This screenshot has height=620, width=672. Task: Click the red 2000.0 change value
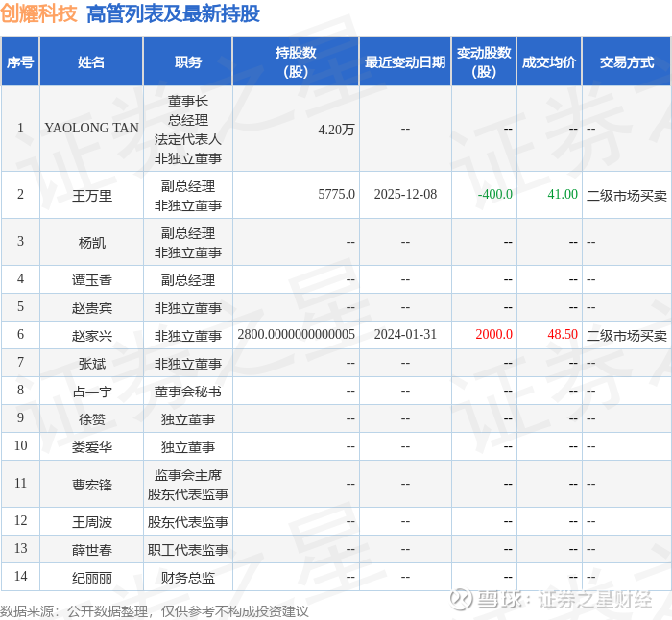[494, 334]
